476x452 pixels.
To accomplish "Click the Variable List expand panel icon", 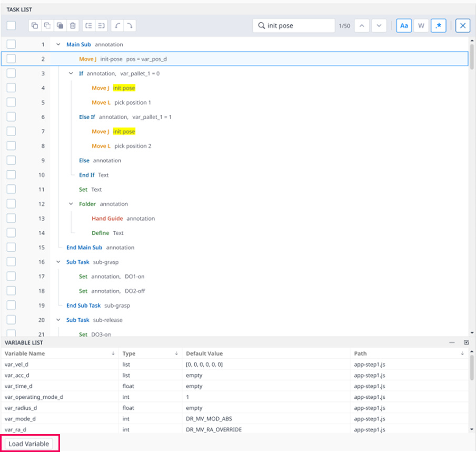I will [x=467, y=342].
